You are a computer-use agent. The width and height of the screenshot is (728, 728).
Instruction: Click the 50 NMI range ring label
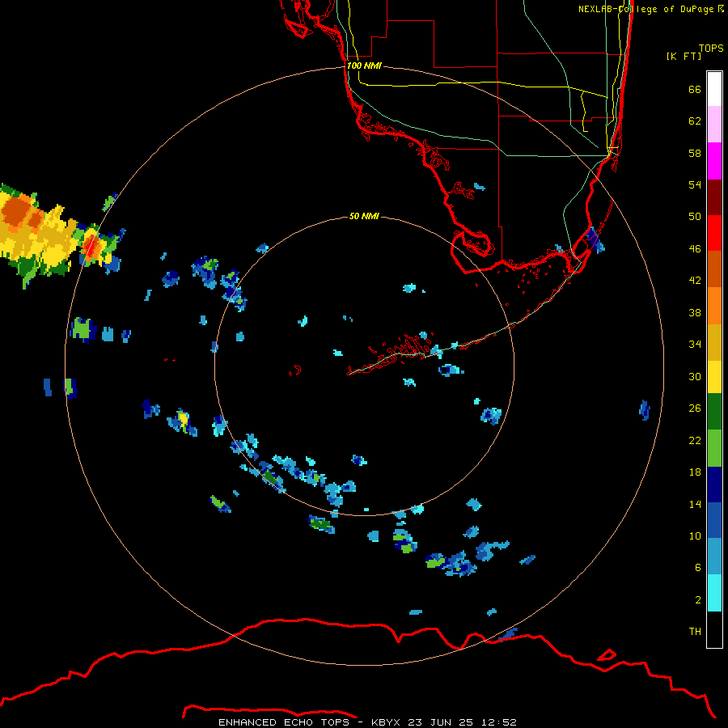[364, 216]
